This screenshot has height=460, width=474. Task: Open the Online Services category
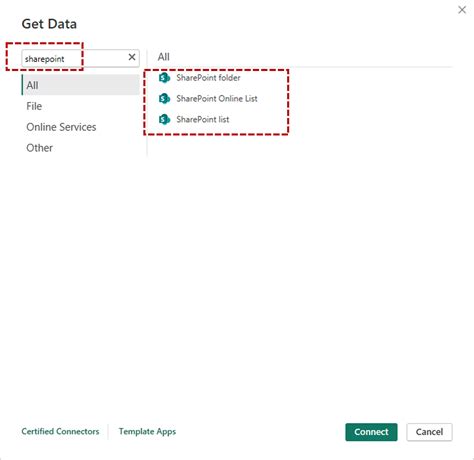coord(61,127)
